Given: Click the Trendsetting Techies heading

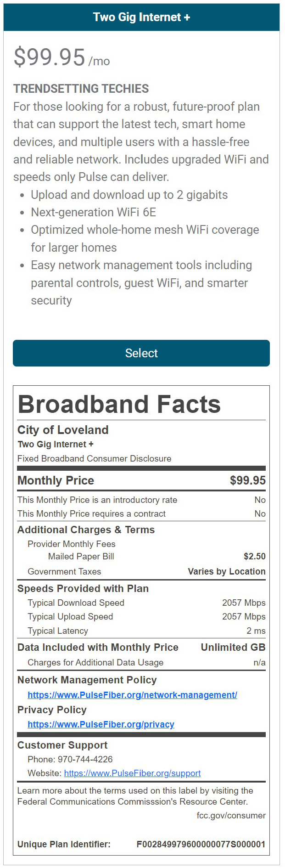Looking at the screenshot, I should tap(81, 89).
